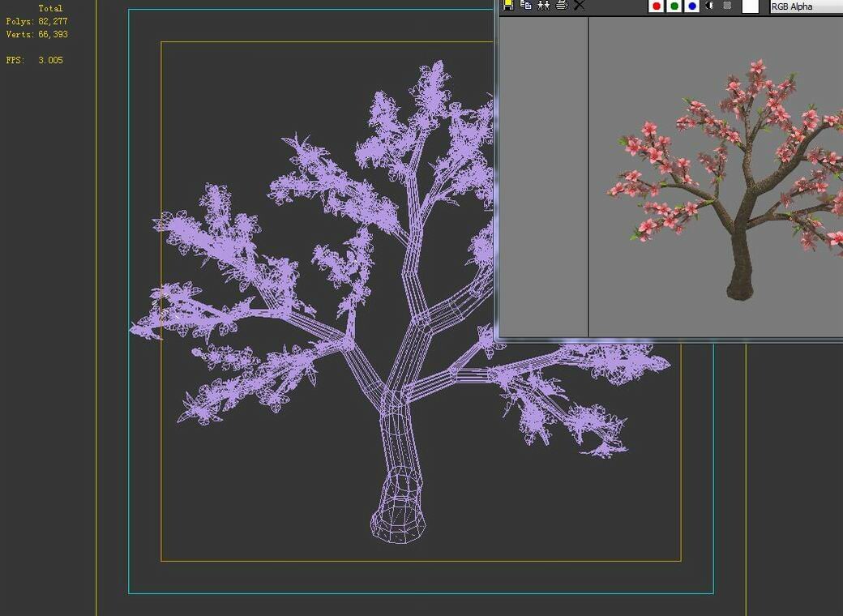Select the monochrome display icon
Image resolution: width=843 pixels, height=616 pixels.
point(709,6)
